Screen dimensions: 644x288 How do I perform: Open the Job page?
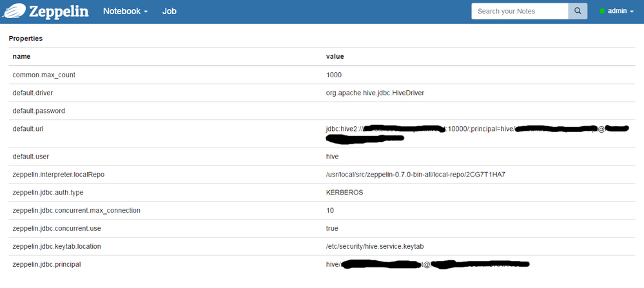pos(169,11)
